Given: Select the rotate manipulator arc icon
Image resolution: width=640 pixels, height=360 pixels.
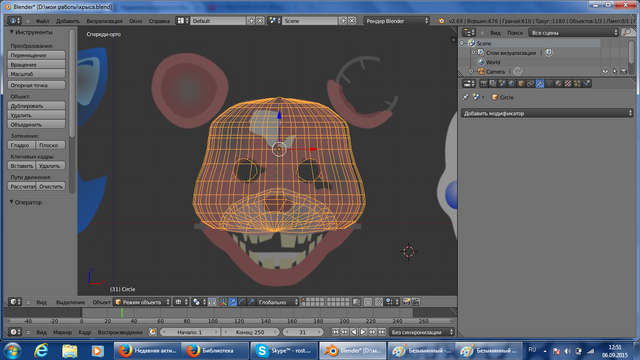Looking at the screenshot, I should coord(242,302).
